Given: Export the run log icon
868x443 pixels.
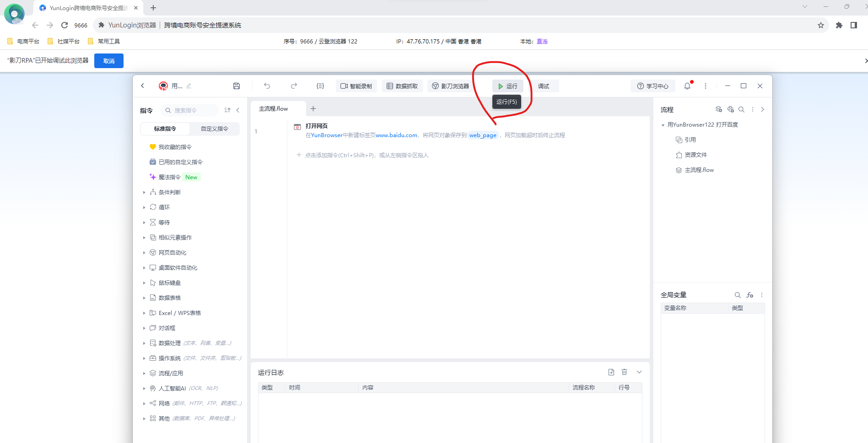Looking at the screenshot, I should (611, 372).
